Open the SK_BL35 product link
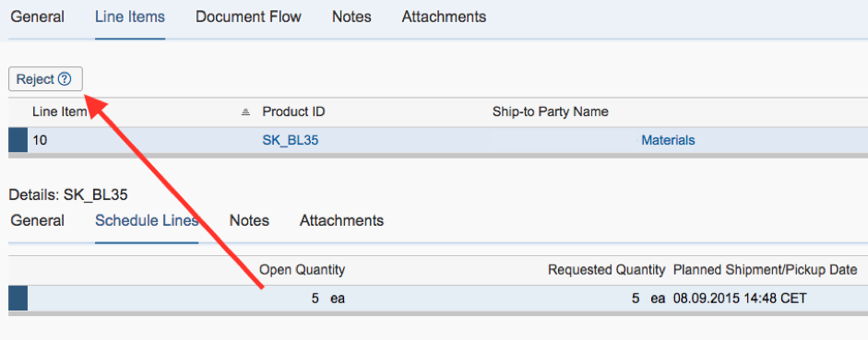 pyautogui.click(x=290, y=140)
